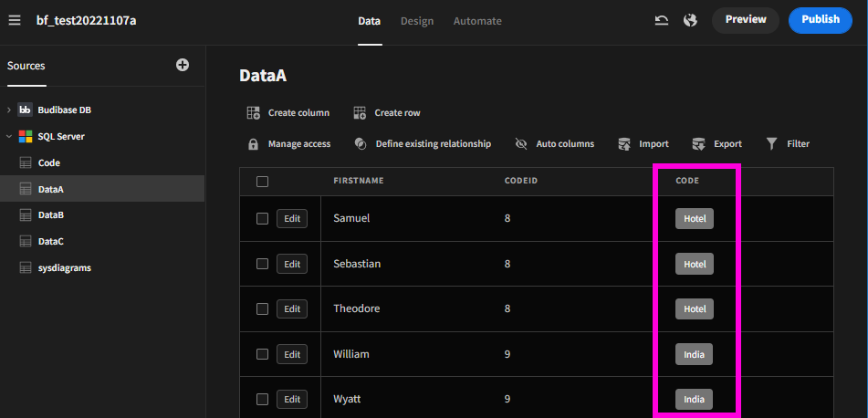Switch to the Automate tab
Viewport: 868px width, 418px height.
[477, 21]
